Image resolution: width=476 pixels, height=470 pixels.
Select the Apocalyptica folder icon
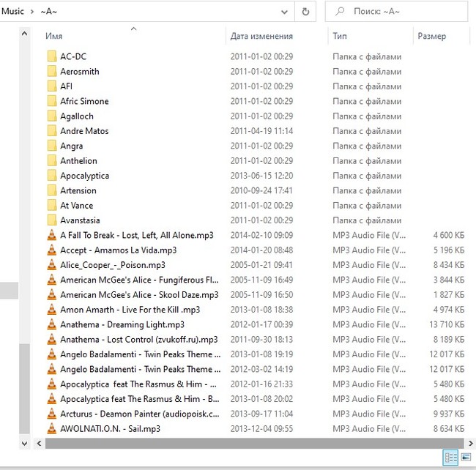pyautogui.click(x=51, y=176)
